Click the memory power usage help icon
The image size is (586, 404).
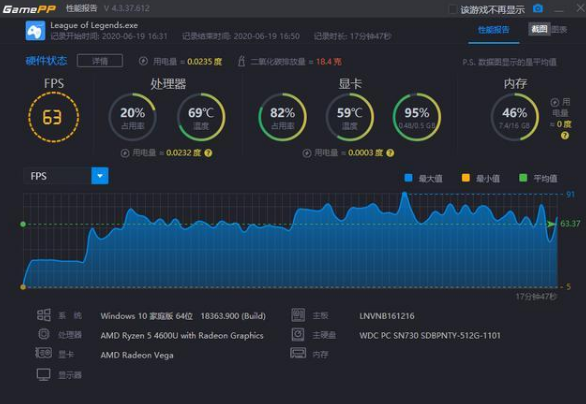(565, 136)
